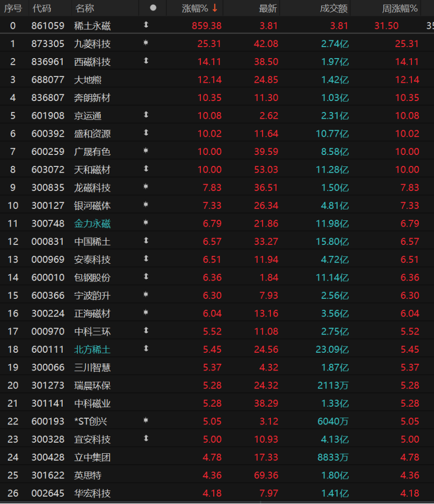Select stock name 西磁科技

[x=92, y=62]
